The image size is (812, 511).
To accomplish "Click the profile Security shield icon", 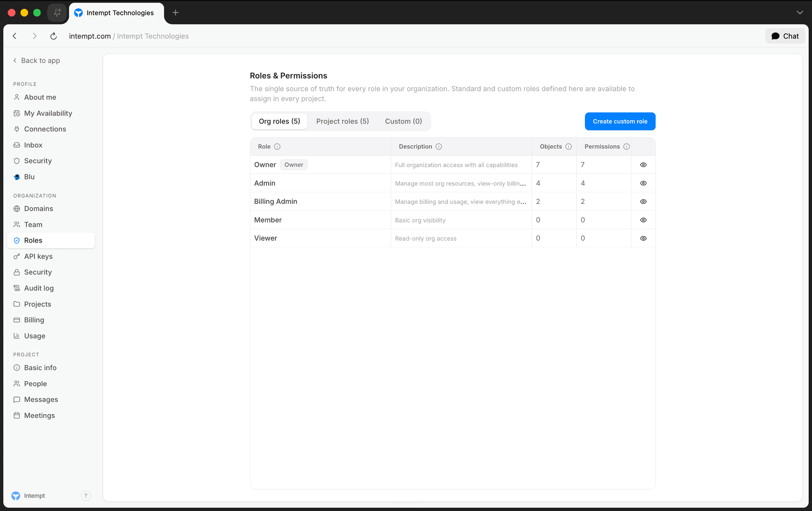I will tap(17, 161).
